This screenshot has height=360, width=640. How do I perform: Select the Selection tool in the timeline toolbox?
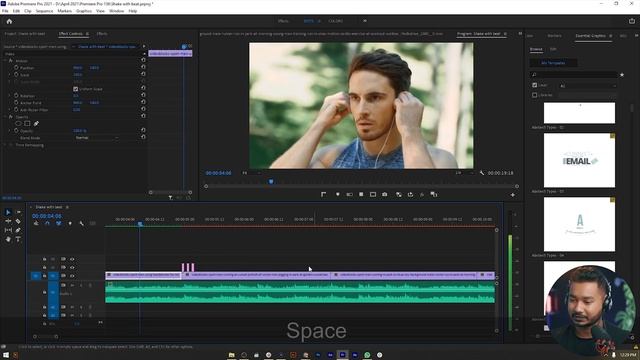tap(8, 212)
